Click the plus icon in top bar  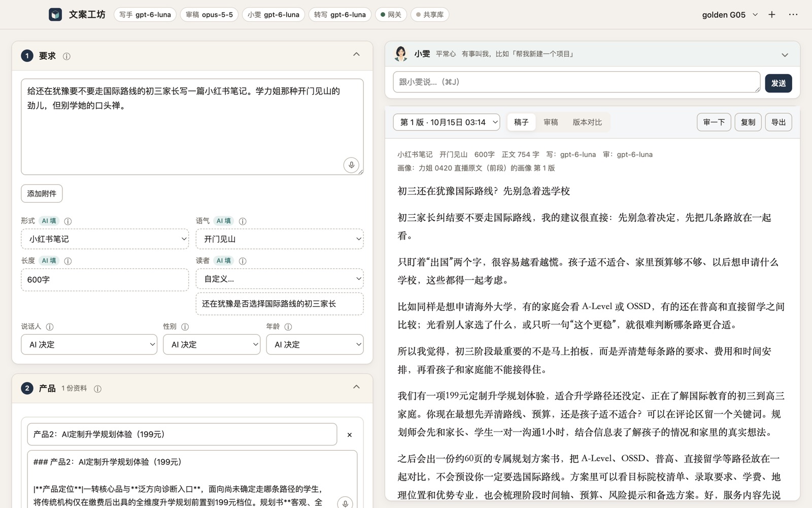click(x=772, y=15)
